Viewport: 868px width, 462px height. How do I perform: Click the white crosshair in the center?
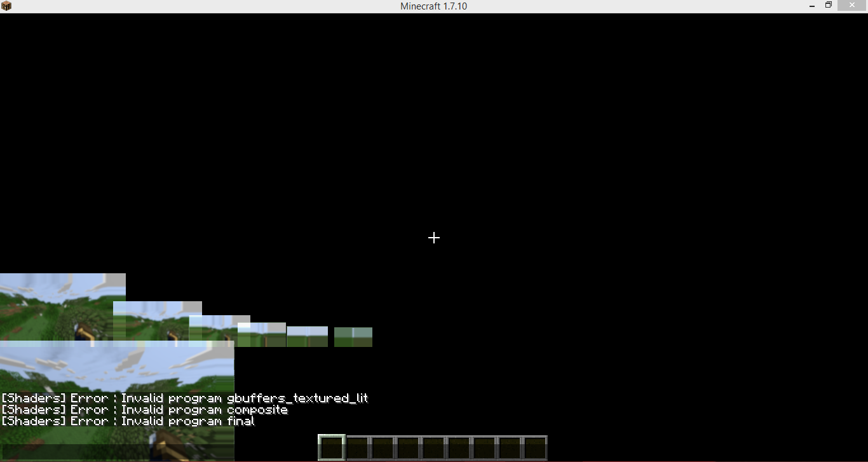(434, 238)
